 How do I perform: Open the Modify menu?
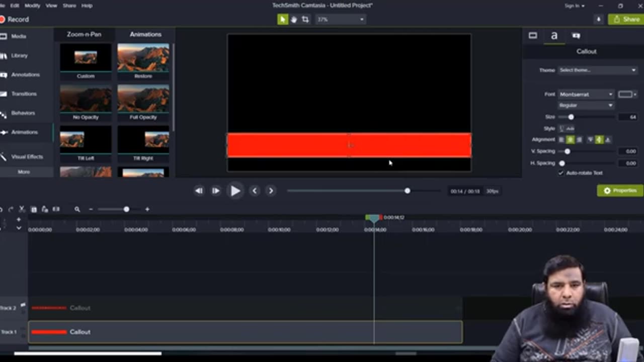(x=32, y=6)
